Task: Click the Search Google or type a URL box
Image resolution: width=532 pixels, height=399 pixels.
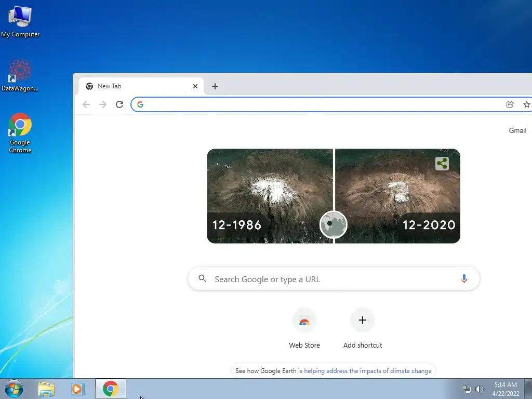Action: click(x=334, y=279)
